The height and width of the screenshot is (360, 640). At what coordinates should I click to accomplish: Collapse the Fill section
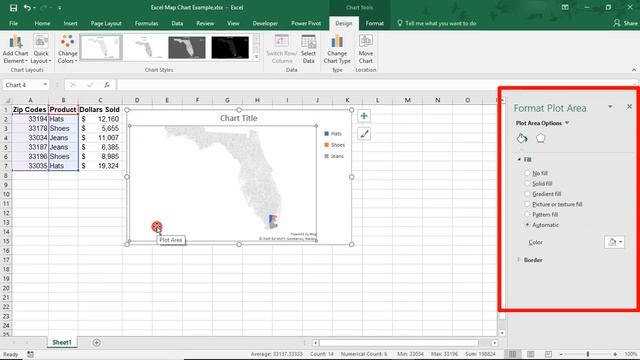(x=519, y=160)
